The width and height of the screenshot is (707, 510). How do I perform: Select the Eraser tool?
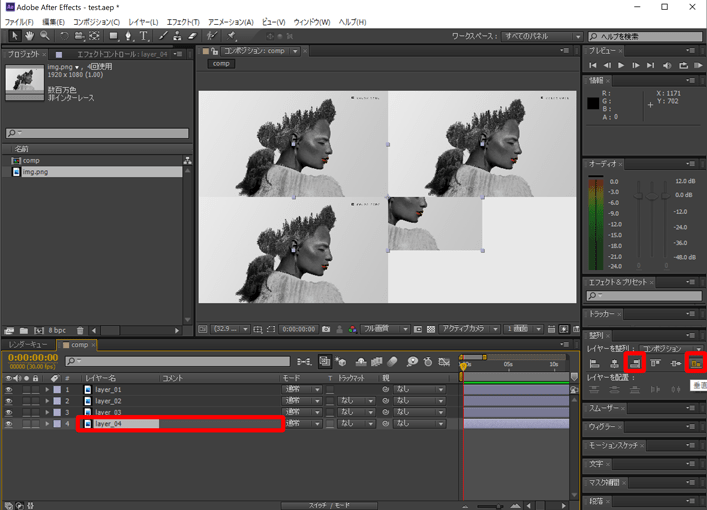pyautogui.click(x=193, y=36)
